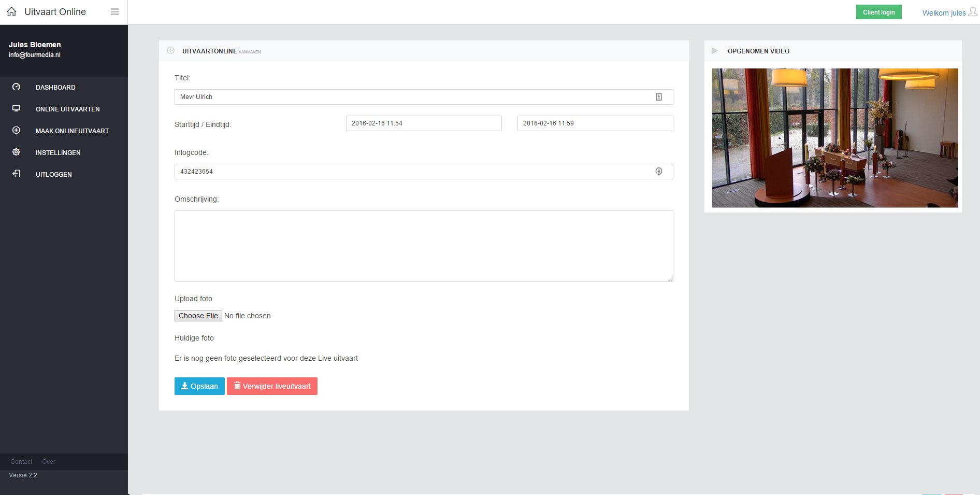Click the Instellingen gear icon
980x495 pixels.
(17, 152)
